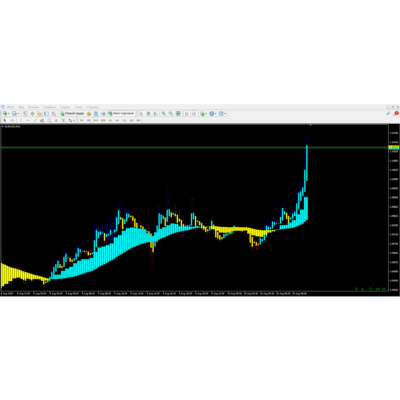This screenshot has height=400, width=400.
Task: Expand the indicators list dropdown
Action: coord(206,113)
